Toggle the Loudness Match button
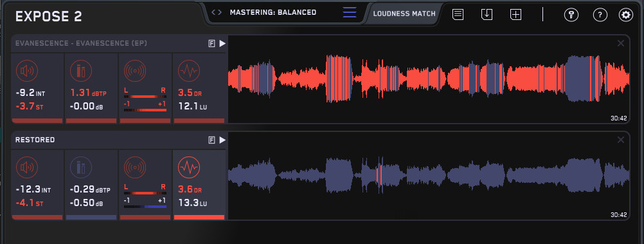This screenshot has width=644, height=244. coord(404,14)
